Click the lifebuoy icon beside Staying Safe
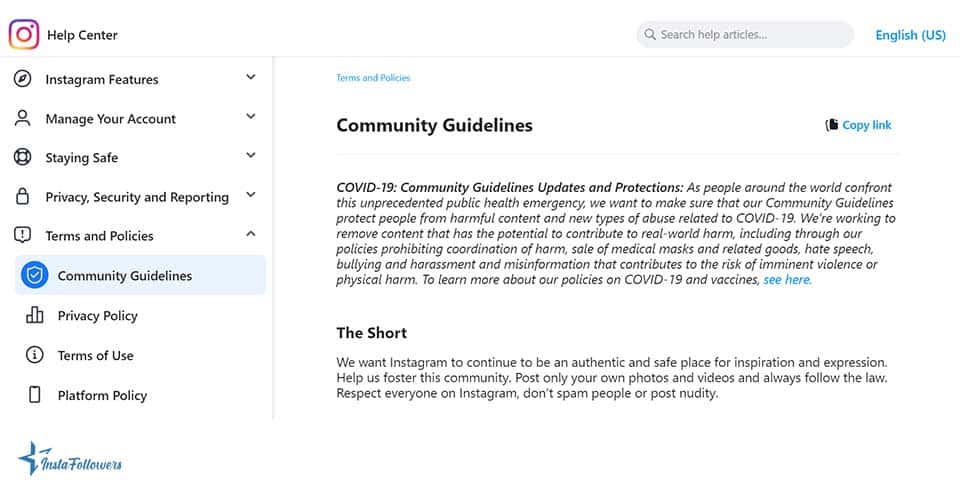The width and height of the screenshot is (960, 480). pyautogui.click(x=22, y=157)
